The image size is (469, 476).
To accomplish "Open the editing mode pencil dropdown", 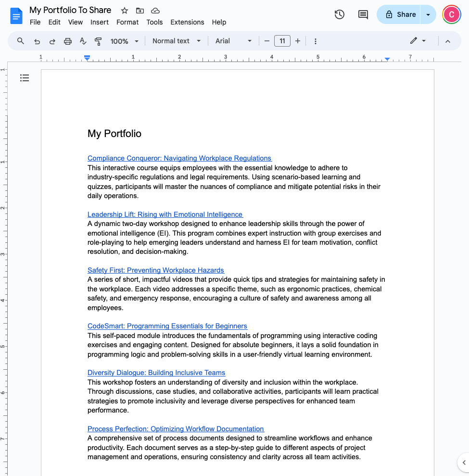I will click(x=418, y=41).
